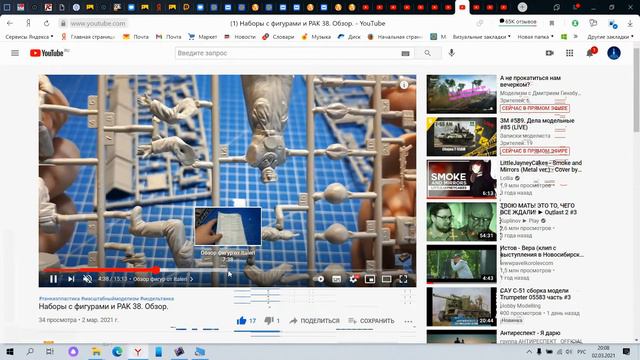Open on-screen keyboard in search box

point(405,53)
